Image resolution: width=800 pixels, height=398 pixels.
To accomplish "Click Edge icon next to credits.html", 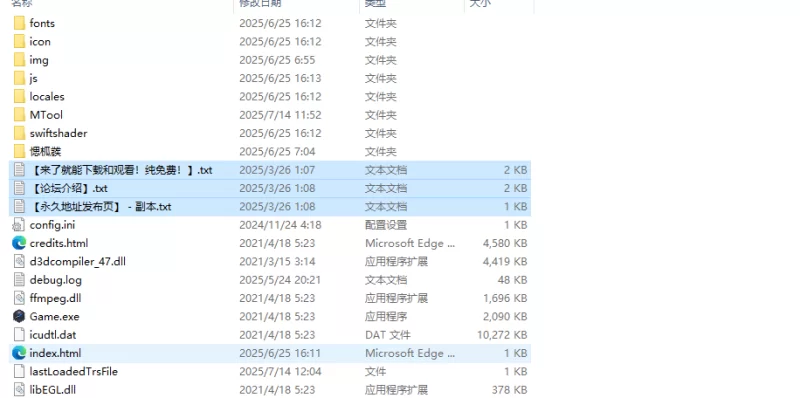I will point(19,243).
